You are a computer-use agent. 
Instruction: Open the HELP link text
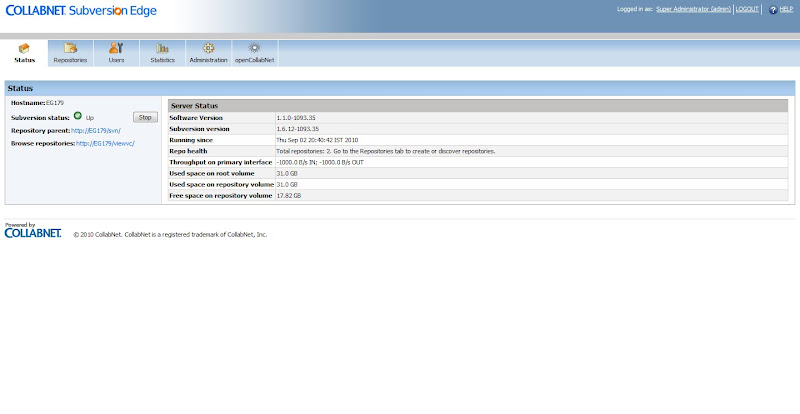click(786, 9)
